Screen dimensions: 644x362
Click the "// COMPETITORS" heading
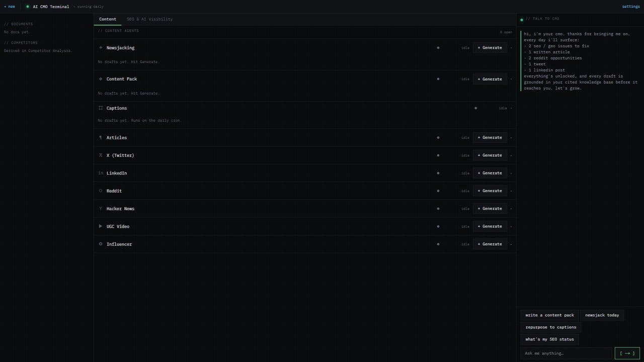pos(21,43)
